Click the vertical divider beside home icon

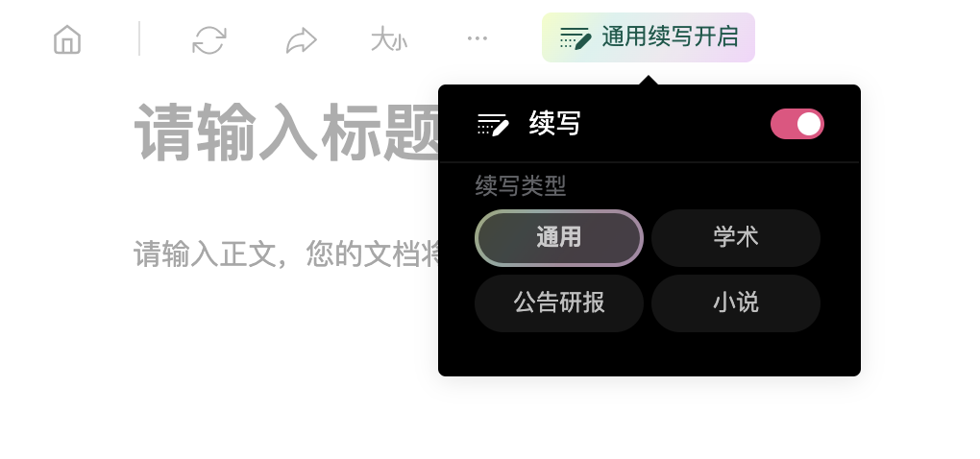pyautogui.click(x=138, y=38)
